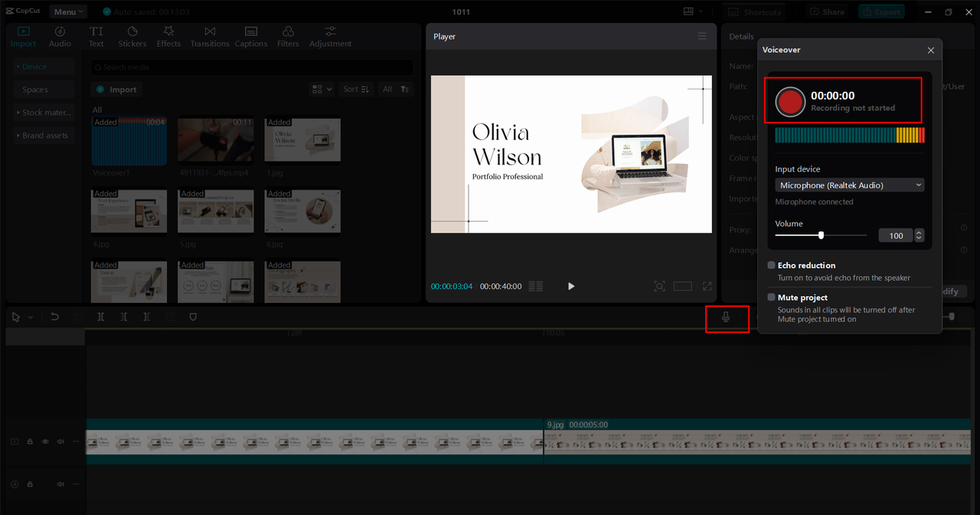Image resolution: width=980 pixels, height=515 pixels.
Task: Open the Effects tab
Action: [168, 37]
